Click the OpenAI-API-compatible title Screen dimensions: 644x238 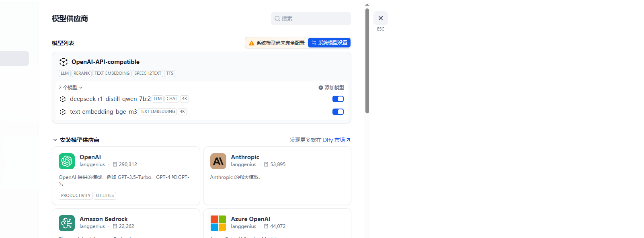(105, 62)
